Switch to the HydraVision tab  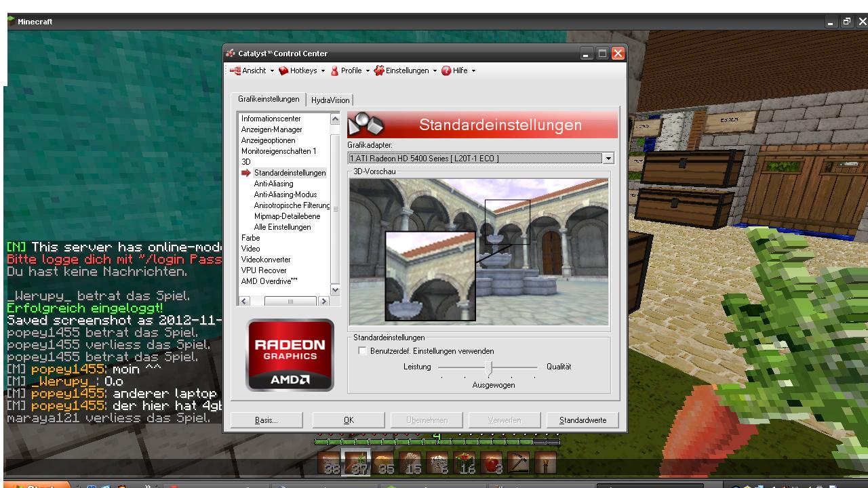pyautogui.click(x=330, y=100)
